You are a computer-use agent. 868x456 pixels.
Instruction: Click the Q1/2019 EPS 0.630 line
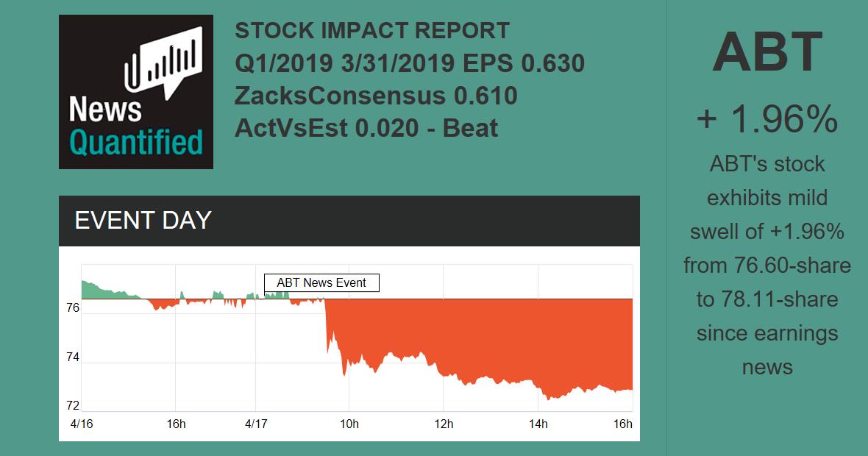coord(409,63)
